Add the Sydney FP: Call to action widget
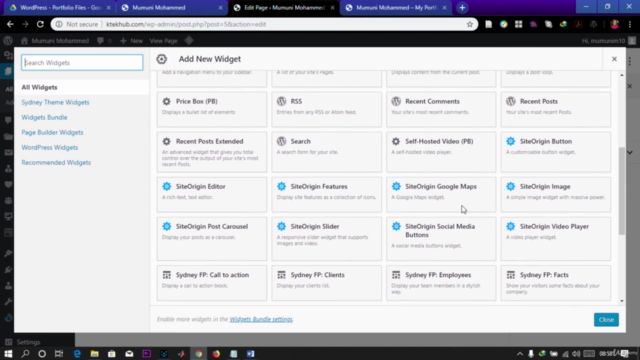 (212, 283)
